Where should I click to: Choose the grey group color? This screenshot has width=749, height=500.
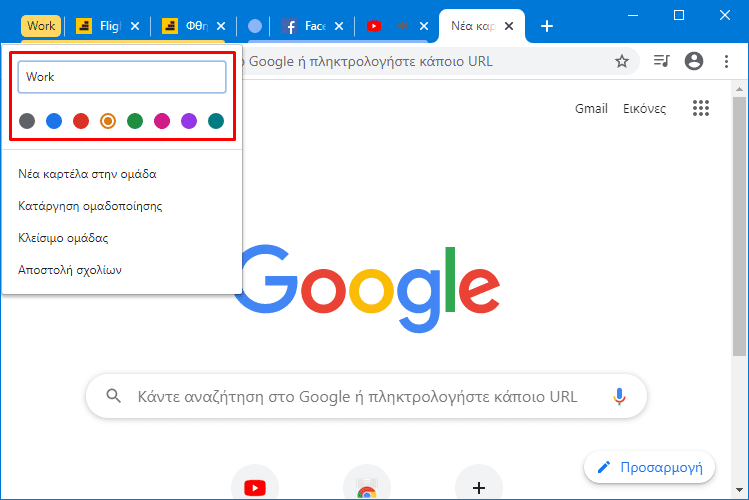pos(27,121)
